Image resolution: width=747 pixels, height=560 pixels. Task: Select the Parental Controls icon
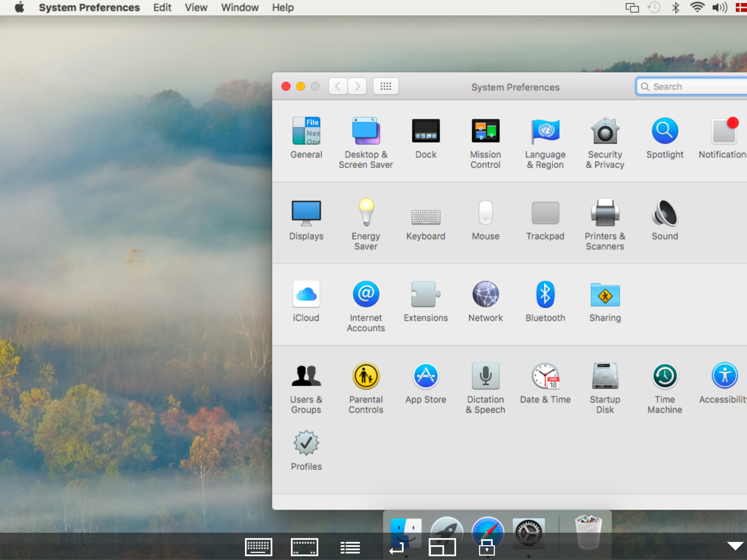pos(366,376)
